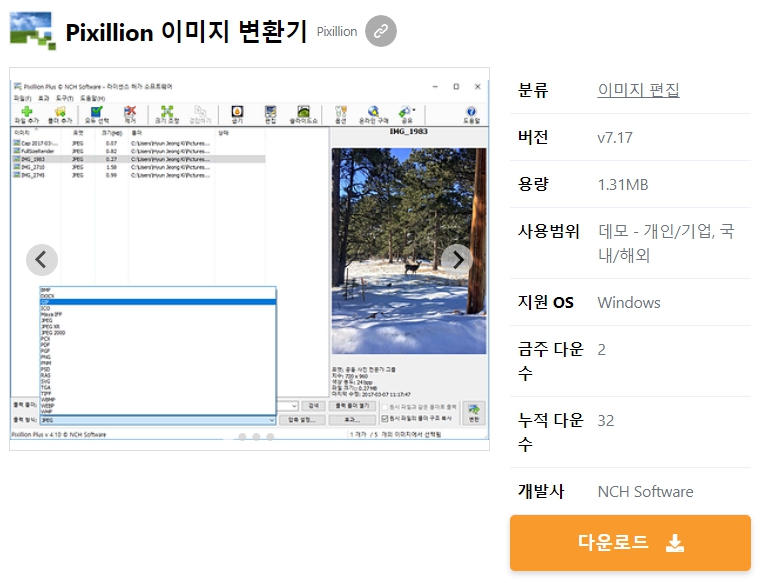Click the 출력 폴더 열기 button
763x583 pixels.
tap(352, 406)
